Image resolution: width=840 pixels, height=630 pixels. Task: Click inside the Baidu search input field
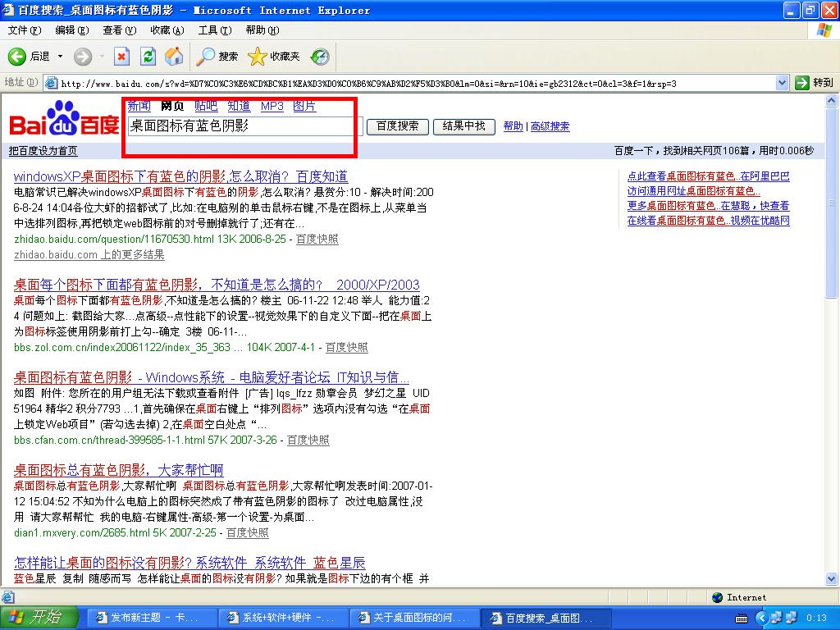pyautogui.click(x=244, y=126)
